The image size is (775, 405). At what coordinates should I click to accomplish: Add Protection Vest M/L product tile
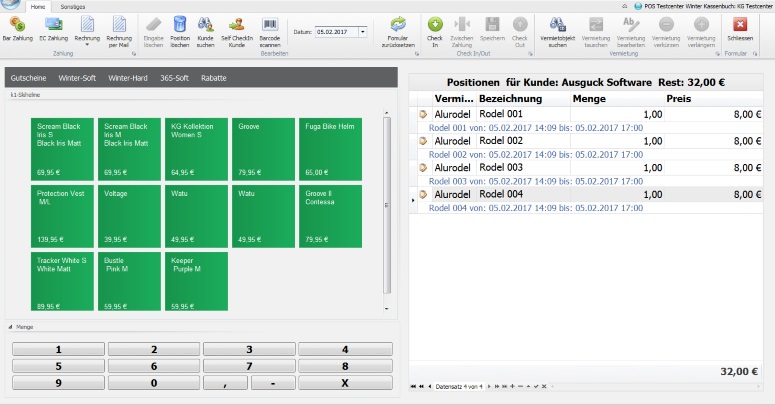(62, 216)
